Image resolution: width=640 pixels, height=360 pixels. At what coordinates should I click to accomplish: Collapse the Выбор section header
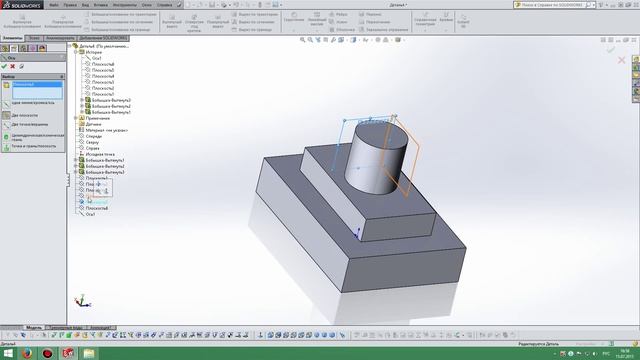[x=33, y=77]
